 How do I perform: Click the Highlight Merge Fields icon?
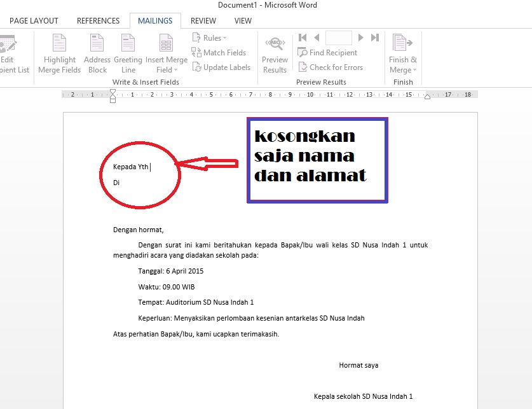pos(59,43)
